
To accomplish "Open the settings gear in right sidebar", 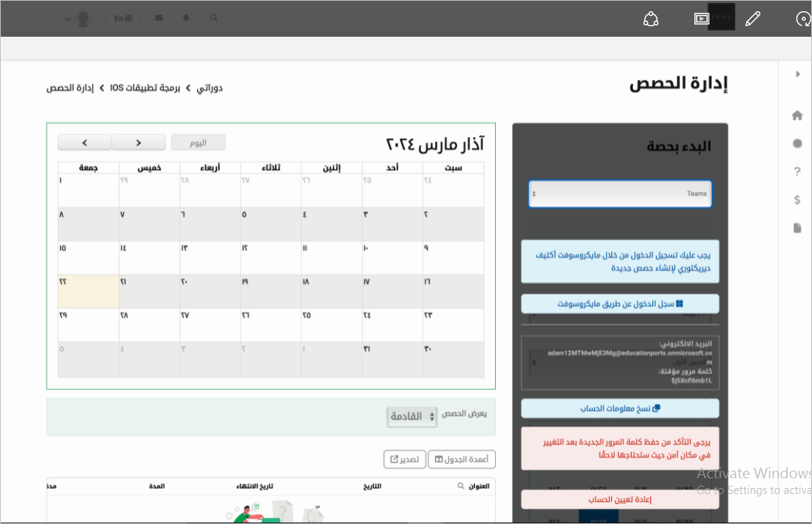I will click(x=797, y=143).
